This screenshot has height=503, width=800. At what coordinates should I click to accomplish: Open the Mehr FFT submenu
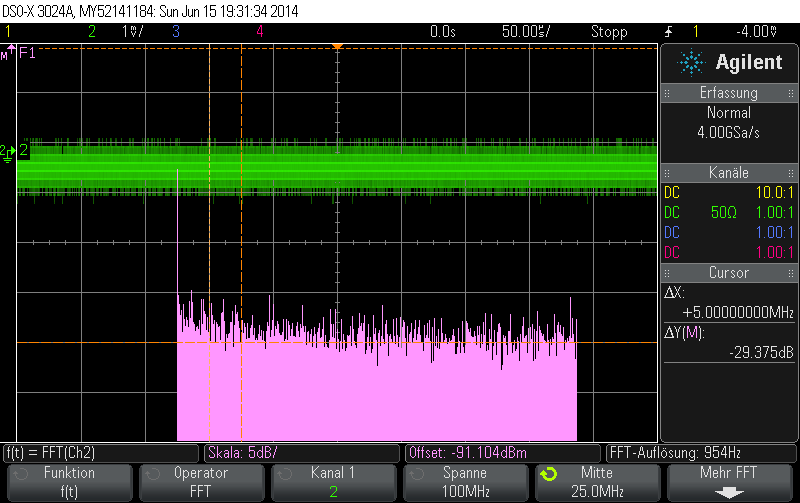point(730,482)
